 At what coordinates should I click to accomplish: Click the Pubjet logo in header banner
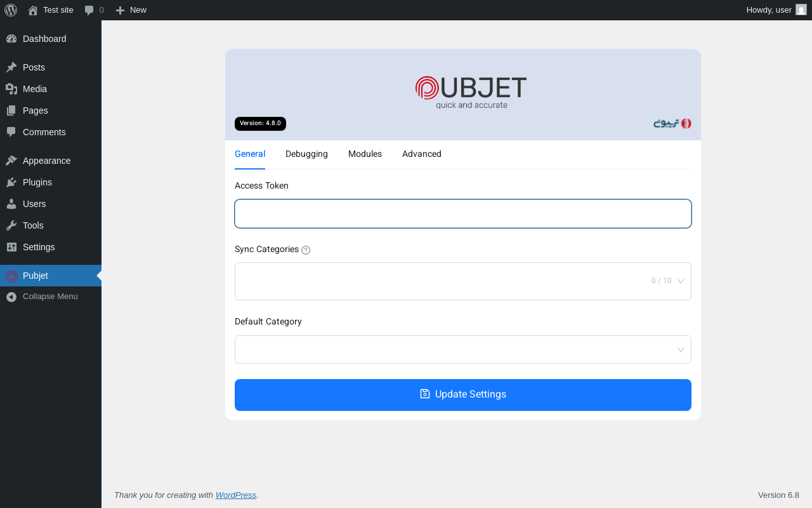click(471, 93)
